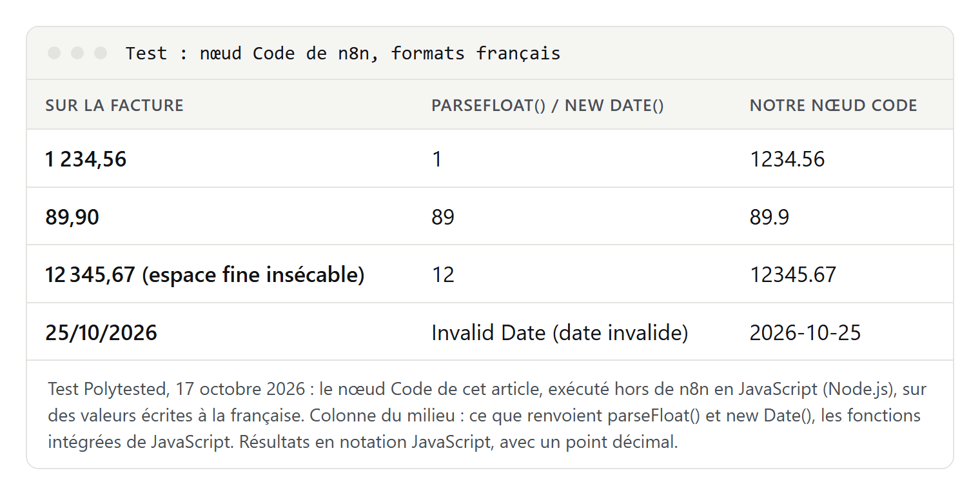Select the parseFloat result "12" in the 12 345,67 row
980x495 pixels.
click(x=443, y=274)
